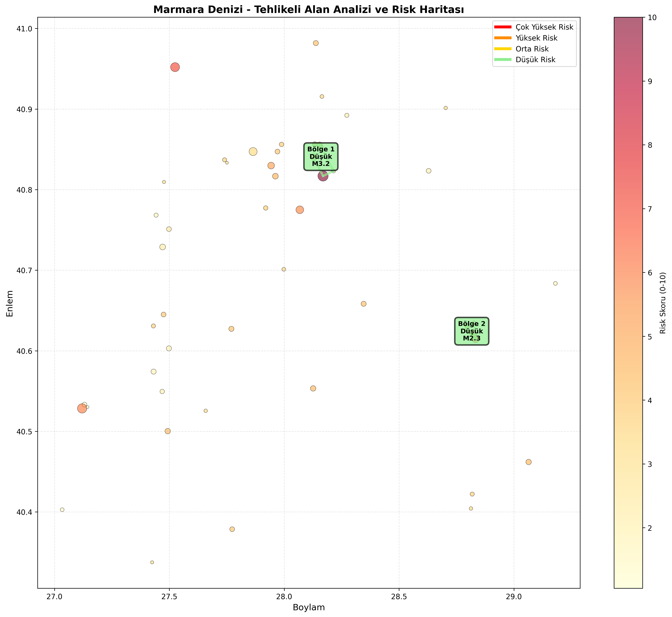Click the risk score color gradient bar
672x617 pixels.
pyautogui.click(x=628, y=303)
